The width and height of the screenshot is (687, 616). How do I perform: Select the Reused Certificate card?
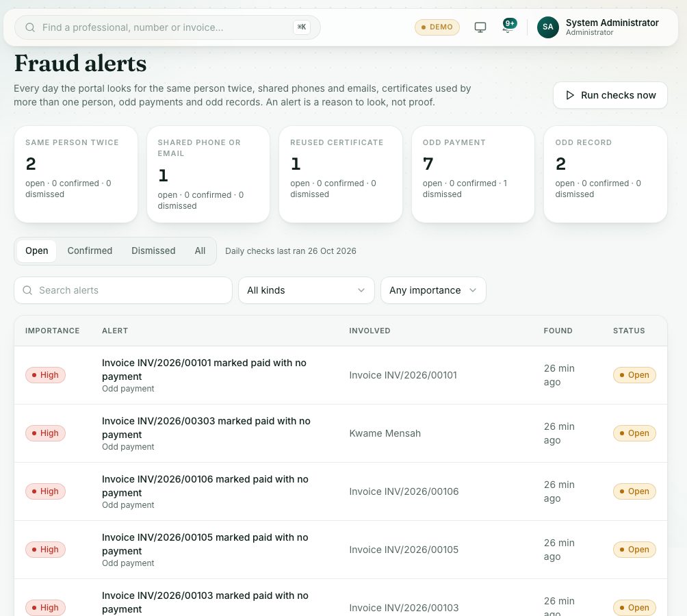click(341, 175)
